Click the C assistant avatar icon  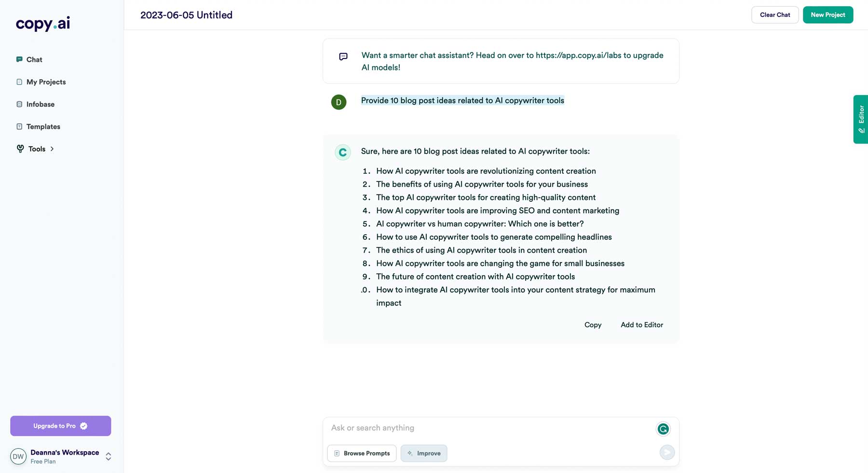tap(342, 152)
